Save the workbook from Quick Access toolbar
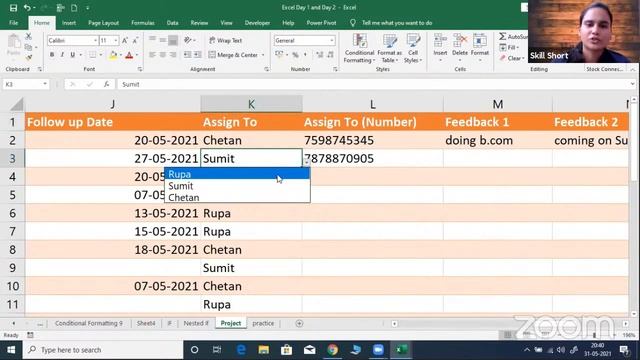This screenshot has height=360, width=640. 13,8
